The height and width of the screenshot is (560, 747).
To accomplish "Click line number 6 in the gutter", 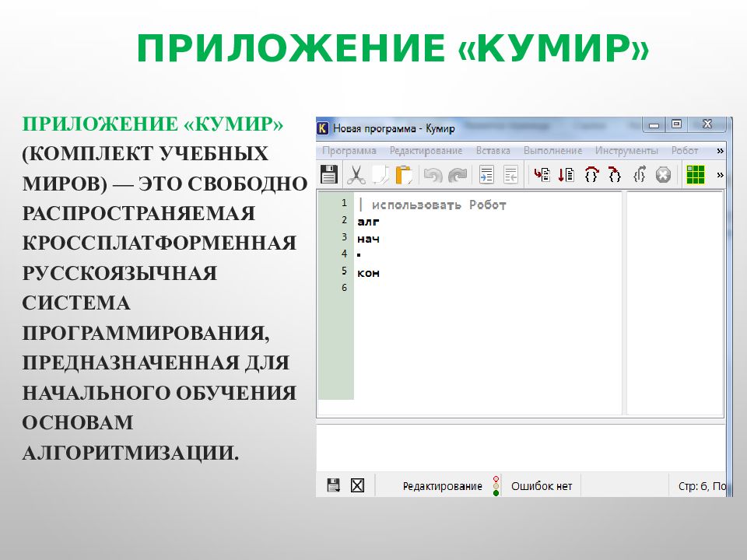I will [345, 288].
